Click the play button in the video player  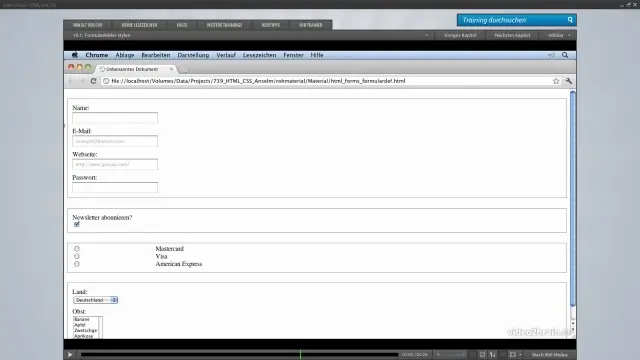70,355
